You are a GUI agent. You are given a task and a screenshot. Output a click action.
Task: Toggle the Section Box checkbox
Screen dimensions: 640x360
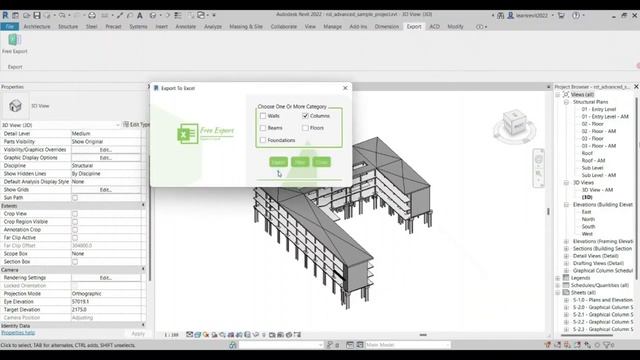(75, 262)
